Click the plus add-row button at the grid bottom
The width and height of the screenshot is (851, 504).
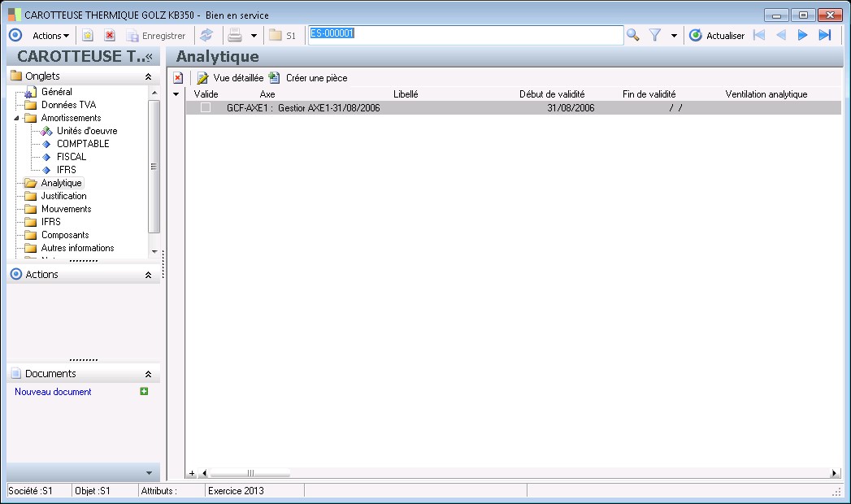[x=192, y=474]
